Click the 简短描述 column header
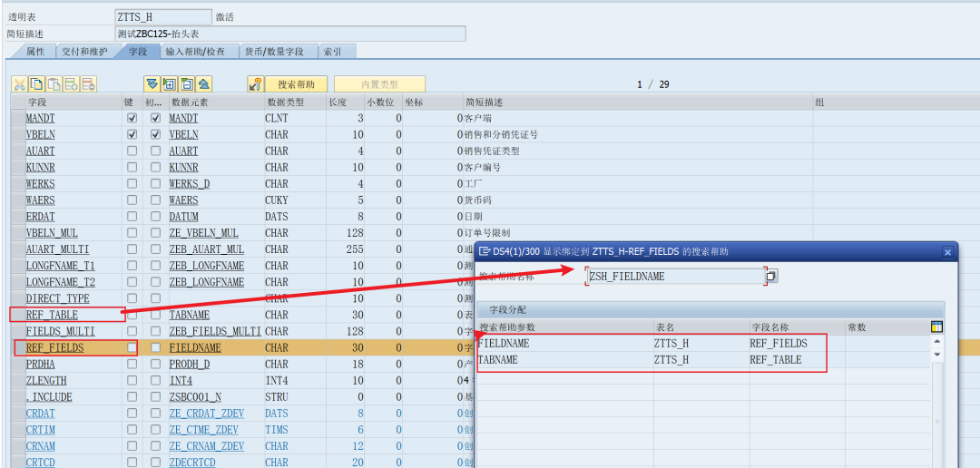Viewport: 980px width, 468px height. click(638, 102)
